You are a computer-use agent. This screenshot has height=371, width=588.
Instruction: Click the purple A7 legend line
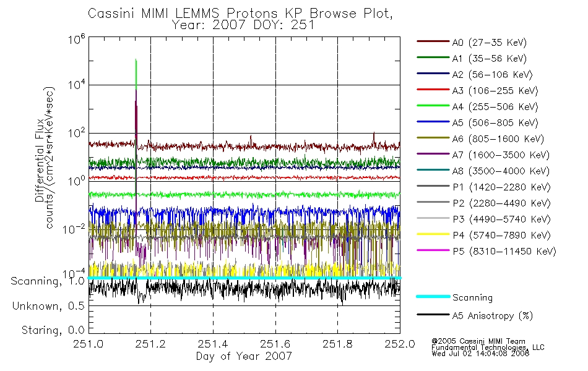[x=433, y=153]
